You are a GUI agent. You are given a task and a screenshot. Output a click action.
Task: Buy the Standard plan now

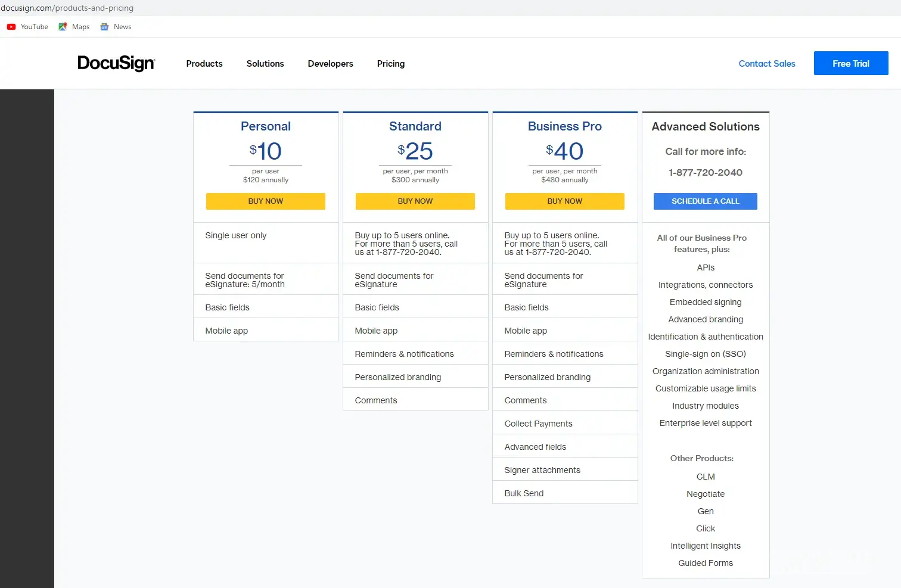point(415,201)
